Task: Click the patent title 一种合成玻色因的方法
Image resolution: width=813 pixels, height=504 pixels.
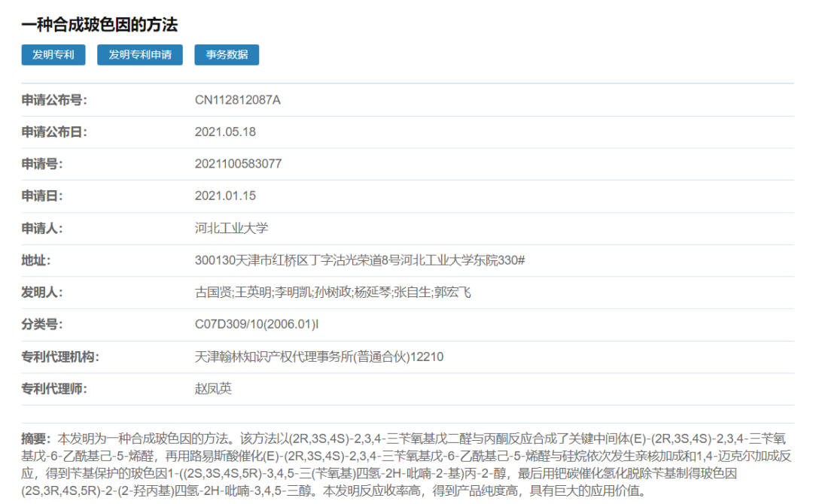Action: click(99, 25)
